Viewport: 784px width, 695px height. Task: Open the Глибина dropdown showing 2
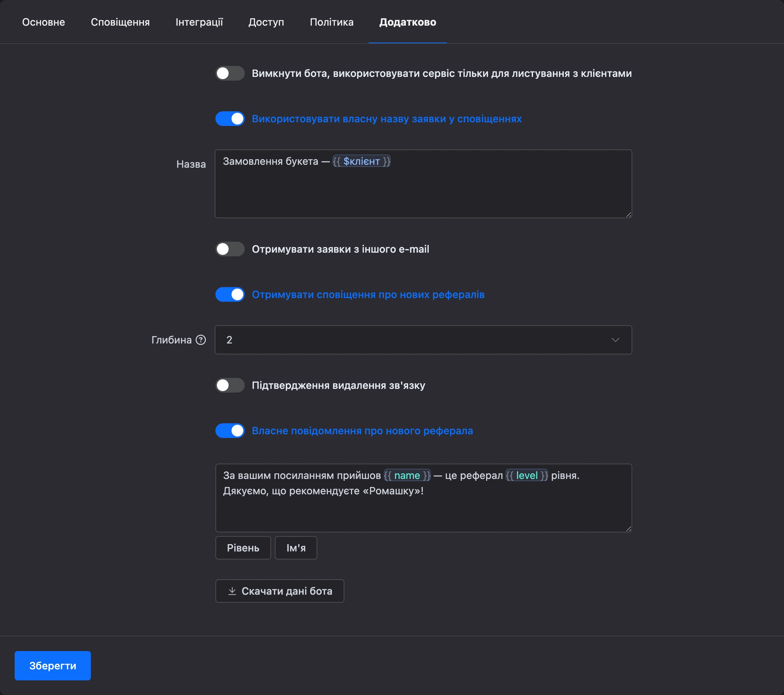tap(423, 340)
